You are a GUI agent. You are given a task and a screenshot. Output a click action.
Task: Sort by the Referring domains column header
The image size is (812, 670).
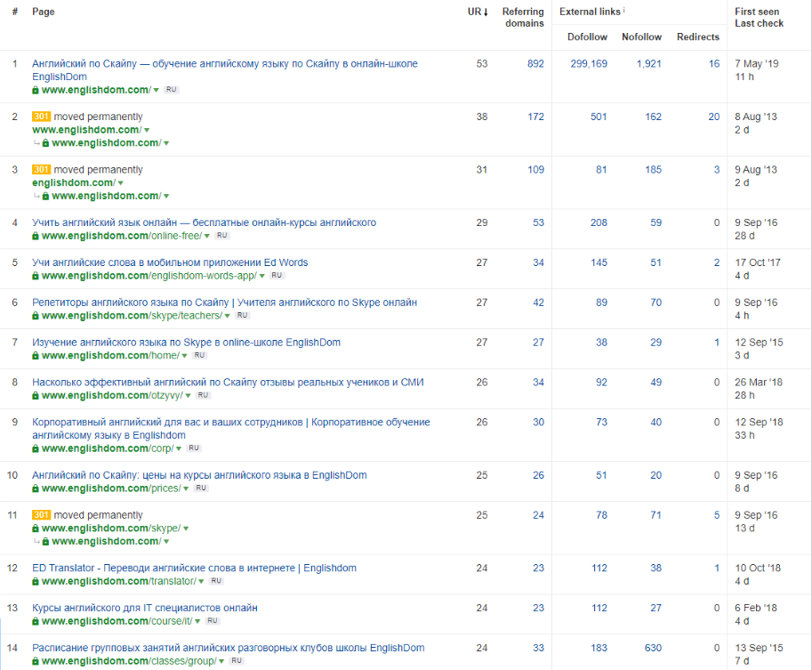pos(523,18)
